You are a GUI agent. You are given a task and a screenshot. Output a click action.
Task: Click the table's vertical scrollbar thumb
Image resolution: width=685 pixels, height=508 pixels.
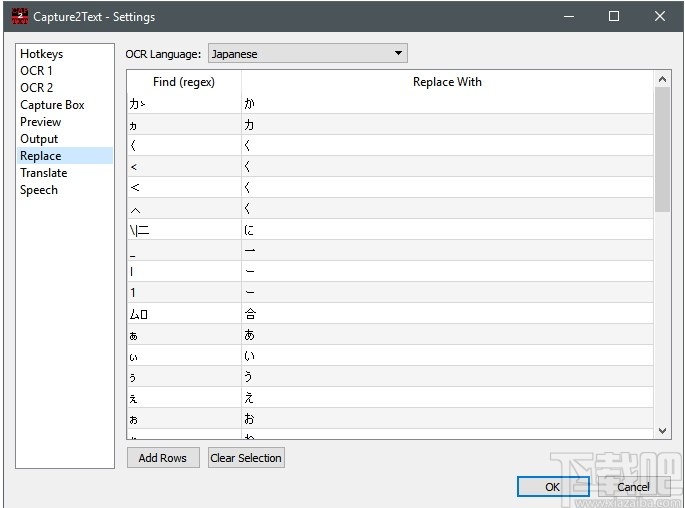tap(662, 150)
